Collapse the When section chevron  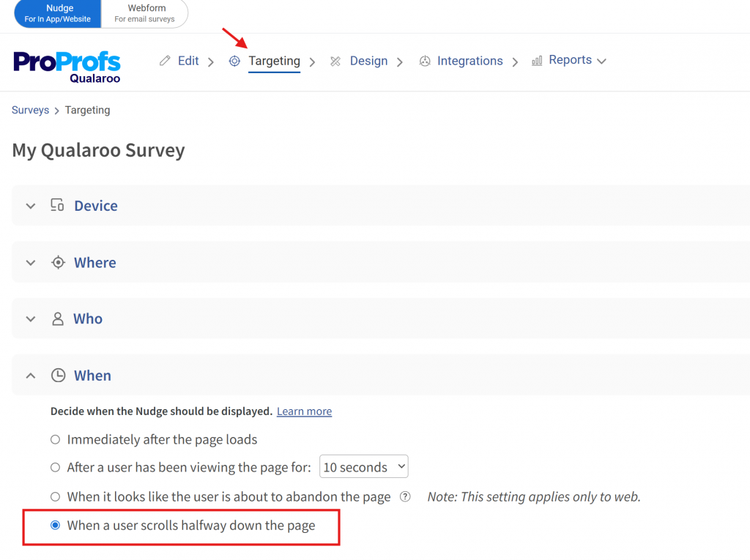[31, 376]
